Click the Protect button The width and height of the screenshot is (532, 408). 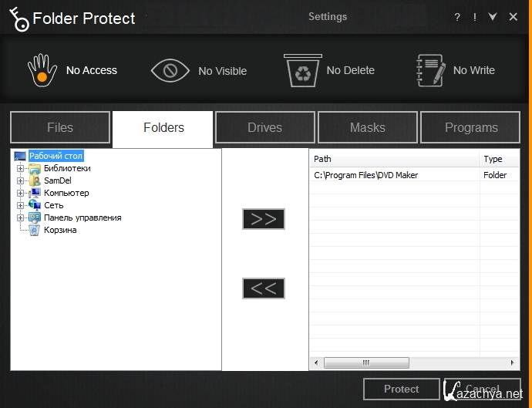[401, 389]
